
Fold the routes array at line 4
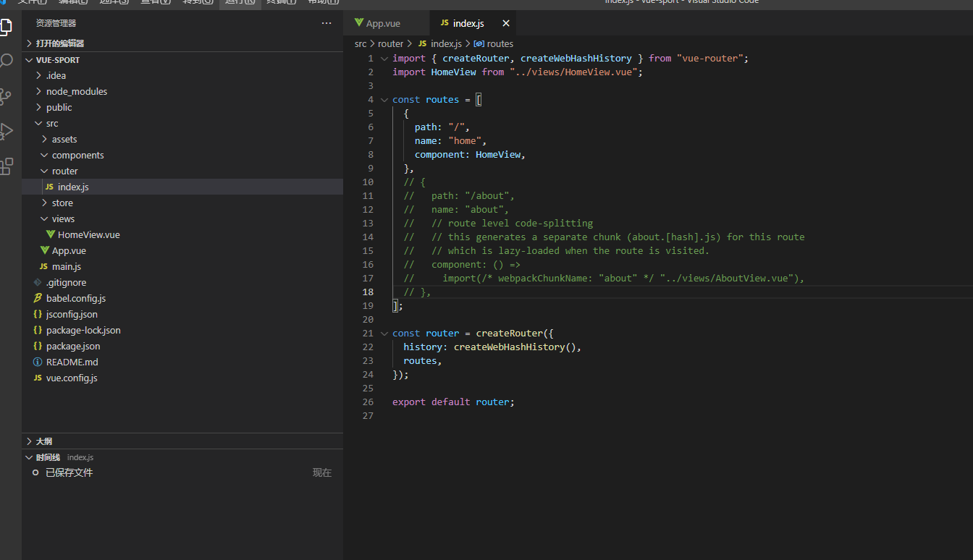384,99
